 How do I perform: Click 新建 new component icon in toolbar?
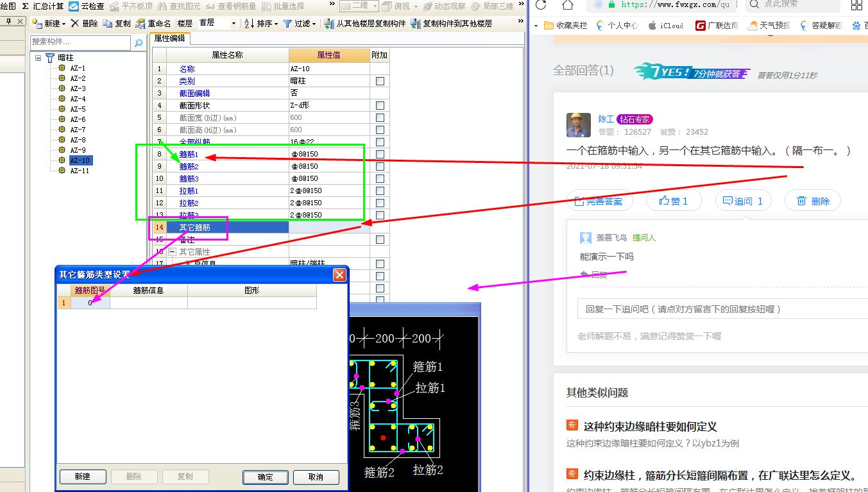[37, 23]
